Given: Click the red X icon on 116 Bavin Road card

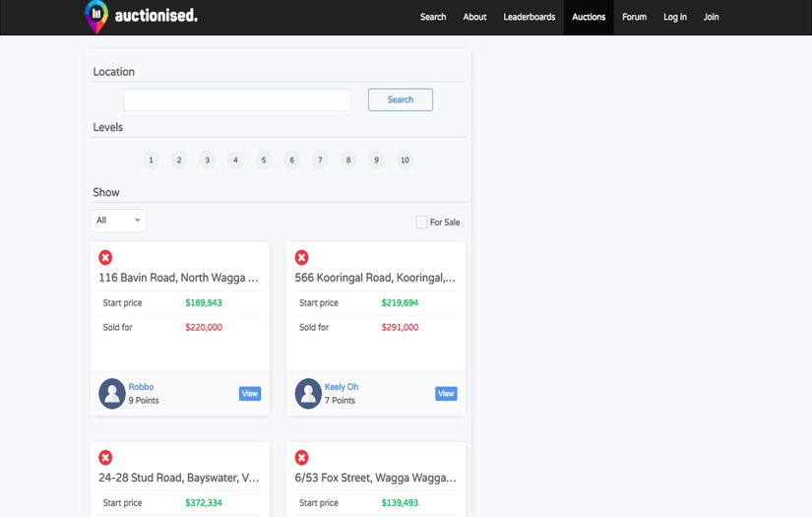Looking at the screenshot, I should [x=105, y=257].
